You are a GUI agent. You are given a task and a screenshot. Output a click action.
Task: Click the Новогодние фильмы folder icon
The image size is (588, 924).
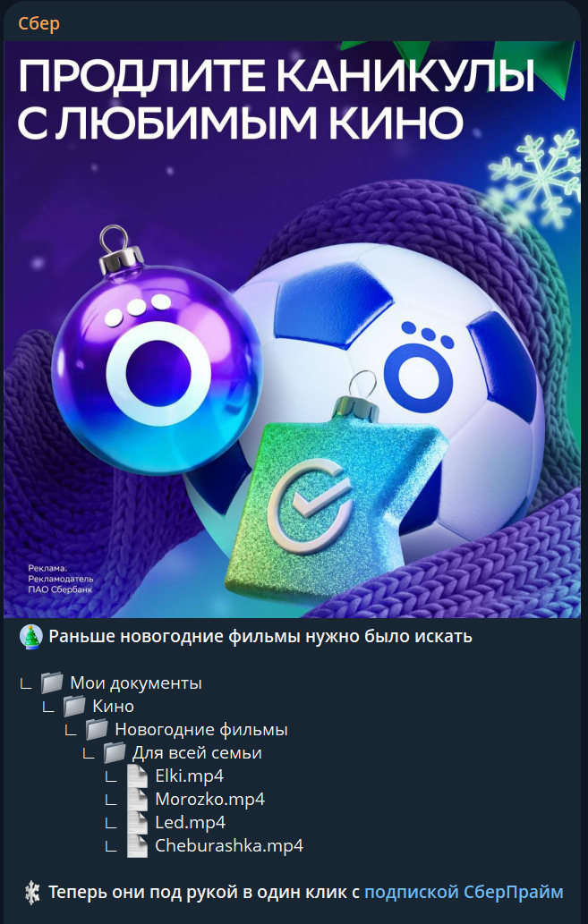tap(97, 730)
